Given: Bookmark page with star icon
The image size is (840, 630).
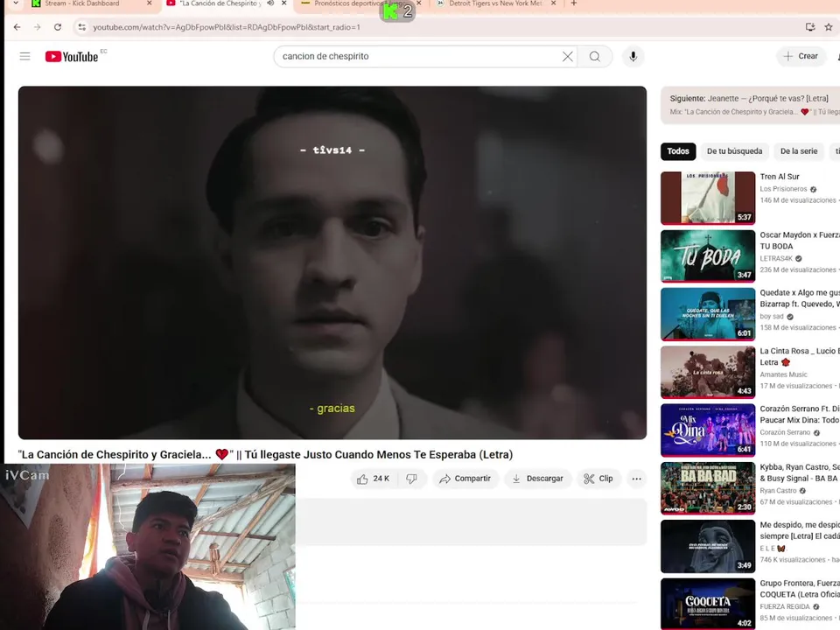Looking at the screenshot, I should [x=829, y=27].
